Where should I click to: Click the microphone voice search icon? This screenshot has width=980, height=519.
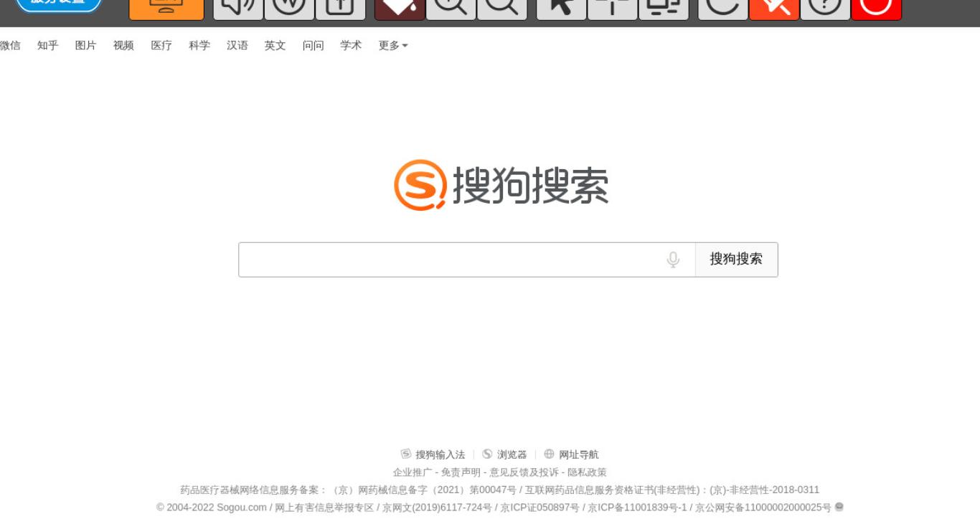pyautogui.click(x=673, y=259)
